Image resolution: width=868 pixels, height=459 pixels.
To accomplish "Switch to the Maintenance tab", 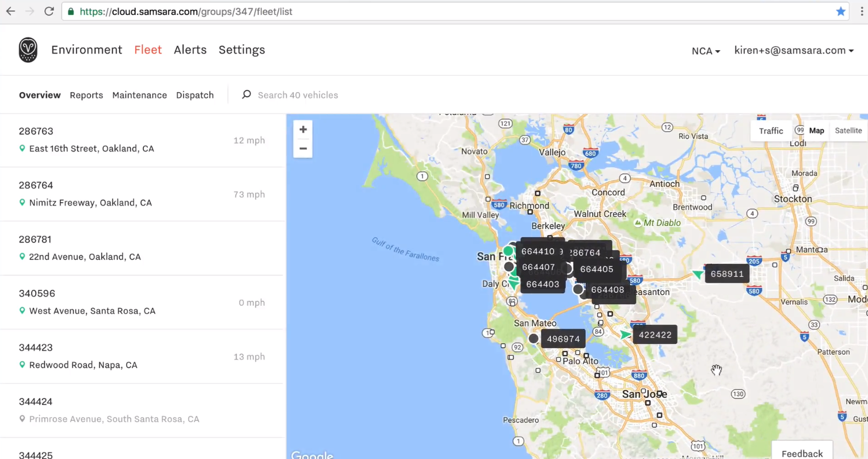I will (x=139, y=95).
